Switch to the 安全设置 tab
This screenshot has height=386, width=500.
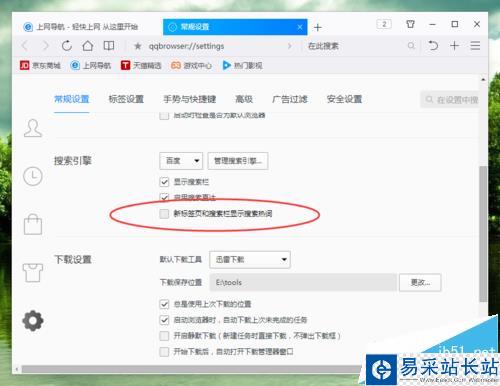[x=344, y=99]
